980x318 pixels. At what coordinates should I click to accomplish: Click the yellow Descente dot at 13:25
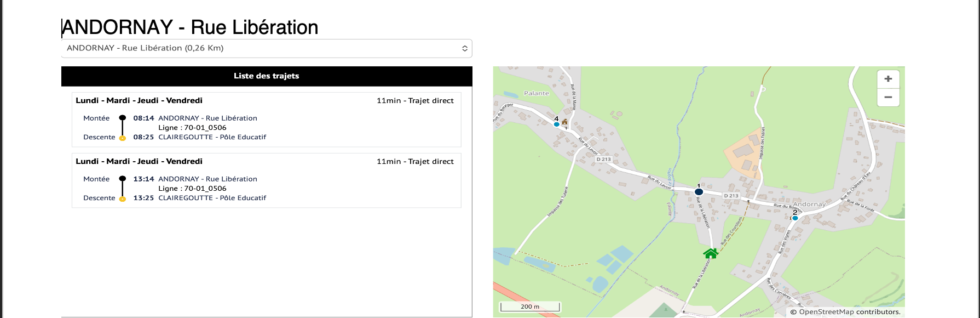point(122,198)
